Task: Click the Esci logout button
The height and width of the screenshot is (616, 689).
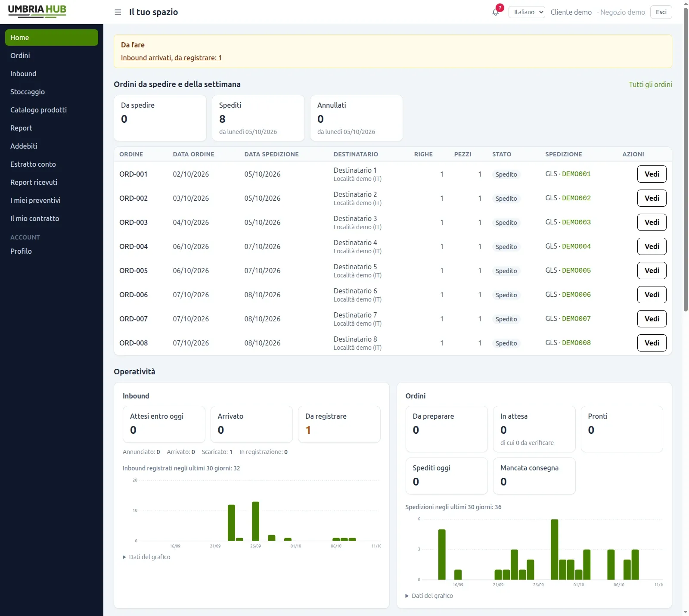Action: point(661,12)
